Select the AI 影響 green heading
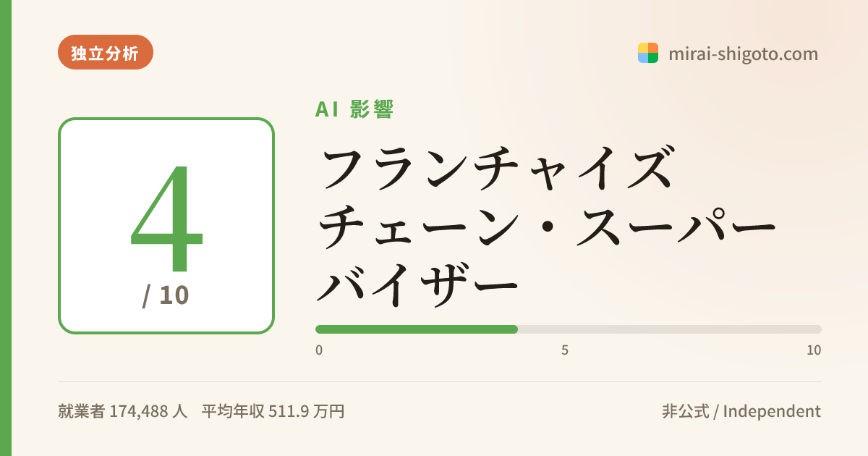Viewport: 868px width, 456px height. pyautogui.click(x=354, y=109)
